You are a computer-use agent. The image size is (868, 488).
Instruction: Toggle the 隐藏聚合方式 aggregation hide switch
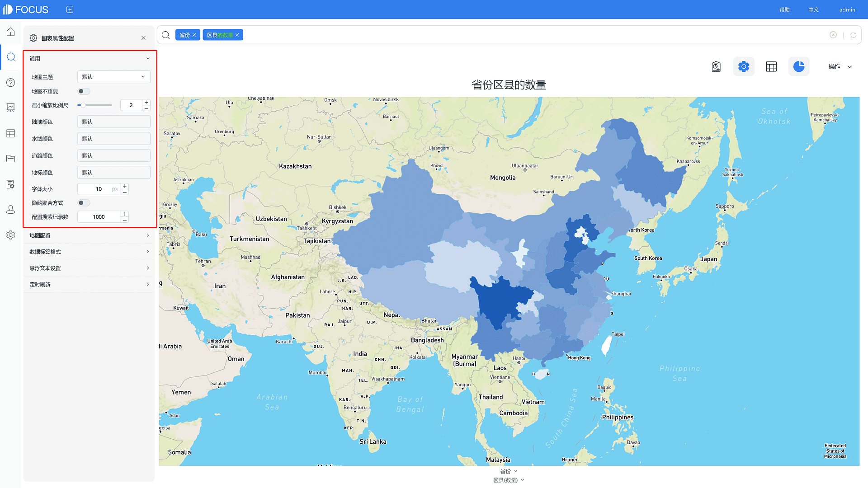(x=83, y=202)
